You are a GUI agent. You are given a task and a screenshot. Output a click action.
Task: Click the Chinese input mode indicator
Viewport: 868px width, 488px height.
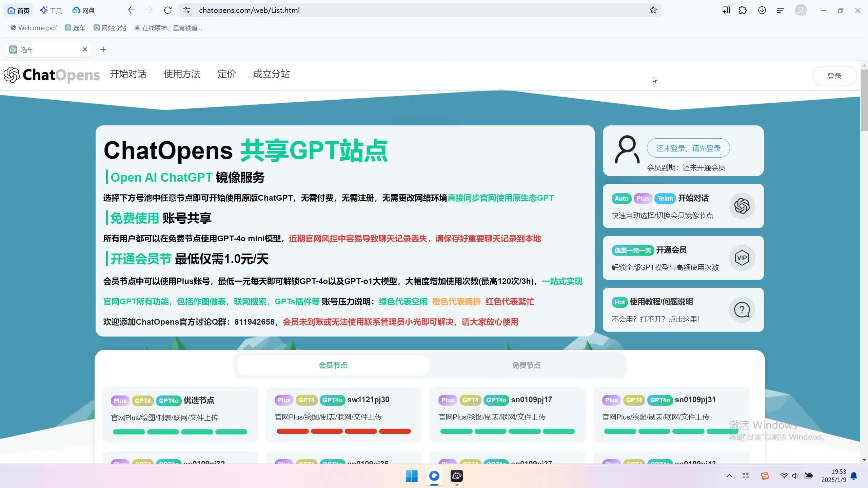tap(745, 476)
